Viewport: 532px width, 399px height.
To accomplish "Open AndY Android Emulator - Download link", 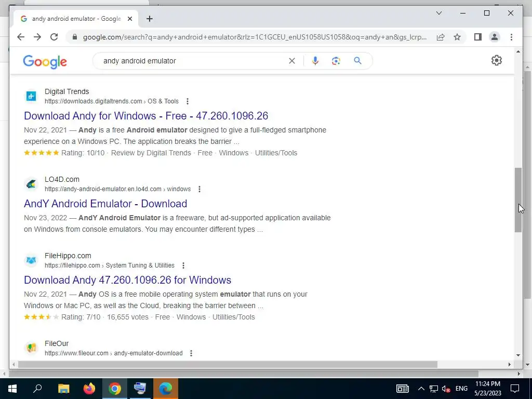I will pos(105,204).
